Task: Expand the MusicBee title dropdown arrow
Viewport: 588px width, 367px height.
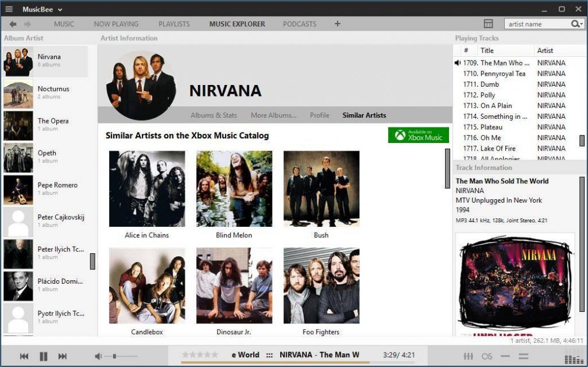Action: [60, 10]
